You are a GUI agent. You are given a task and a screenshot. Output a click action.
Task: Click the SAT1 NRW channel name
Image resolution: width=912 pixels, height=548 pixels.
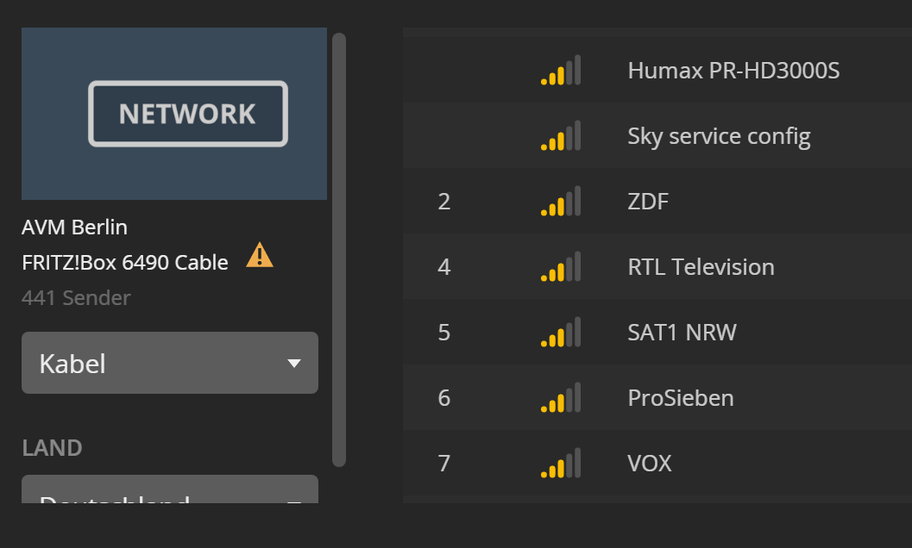pyautogui.click(x=682, y=332)
